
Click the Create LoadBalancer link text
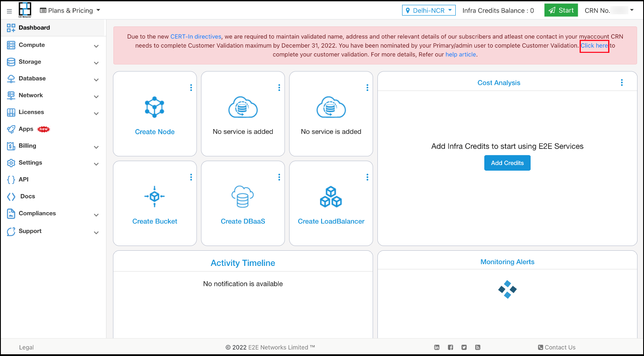click(331, 221)
